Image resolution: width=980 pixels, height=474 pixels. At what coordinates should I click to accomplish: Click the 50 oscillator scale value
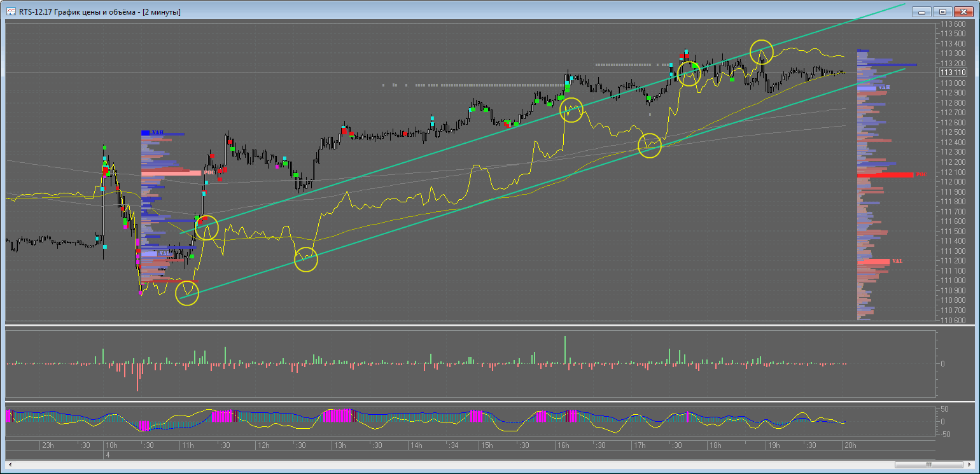click(945, 408)
